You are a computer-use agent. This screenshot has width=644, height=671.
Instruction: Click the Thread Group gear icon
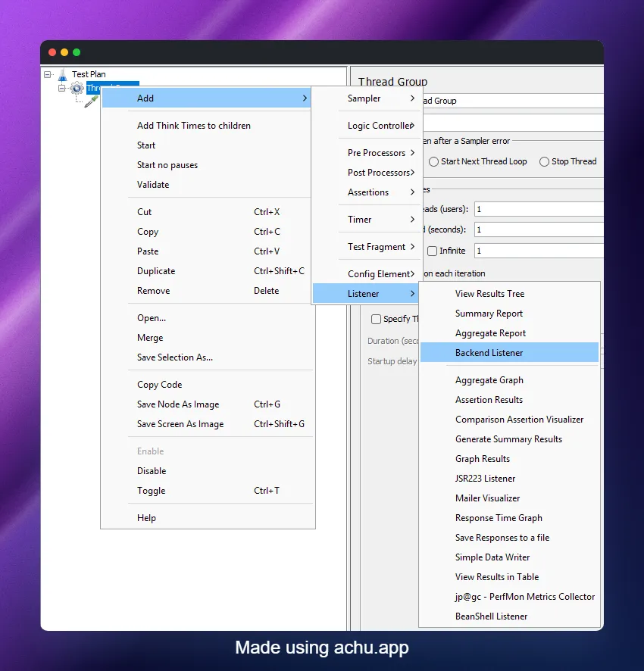pos(77,88)
